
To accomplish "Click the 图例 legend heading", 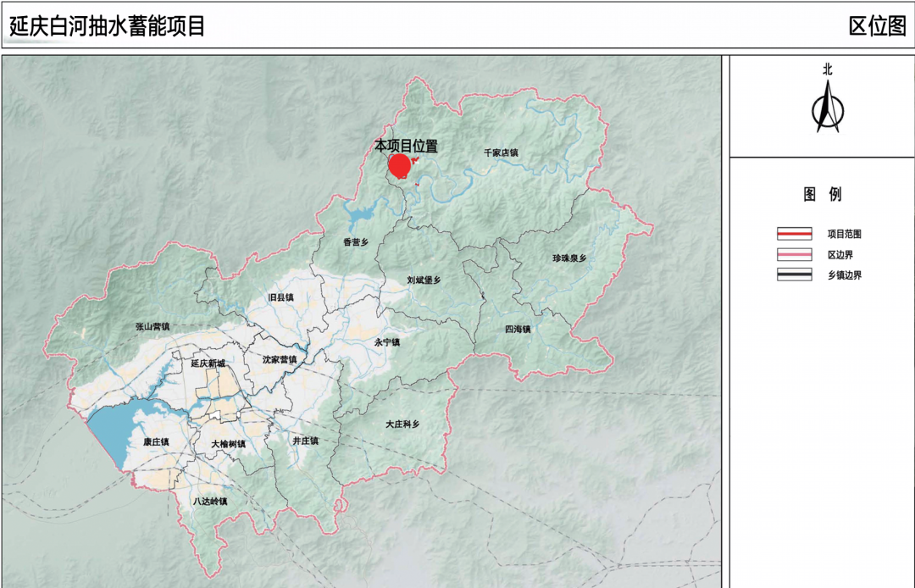I will pyautogui.click(x=822, y=195).
